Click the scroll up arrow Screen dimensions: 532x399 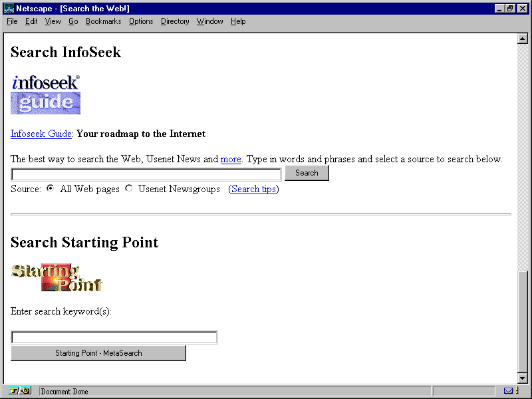point(523,39)
